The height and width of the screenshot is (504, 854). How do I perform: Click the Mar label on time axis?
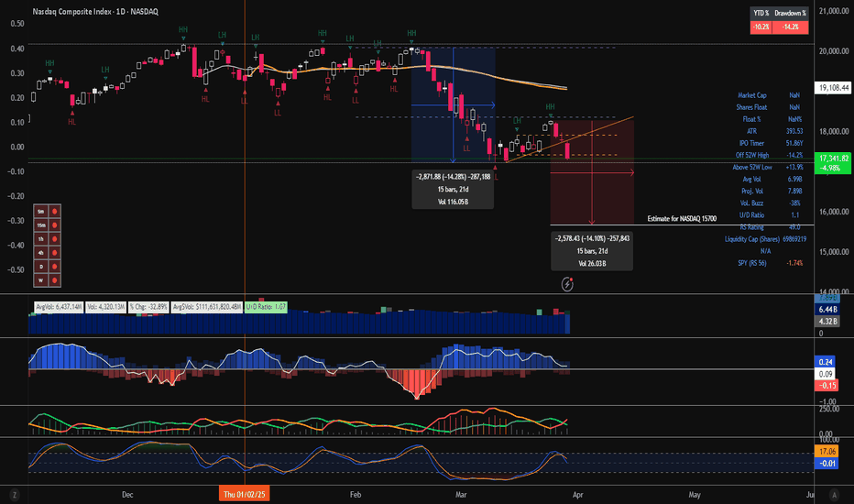coord(461,495)
